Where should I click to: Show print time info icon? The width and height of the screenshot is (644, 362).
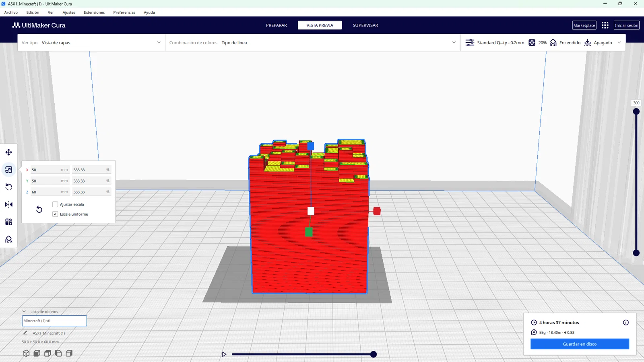[x=626, y=322]
